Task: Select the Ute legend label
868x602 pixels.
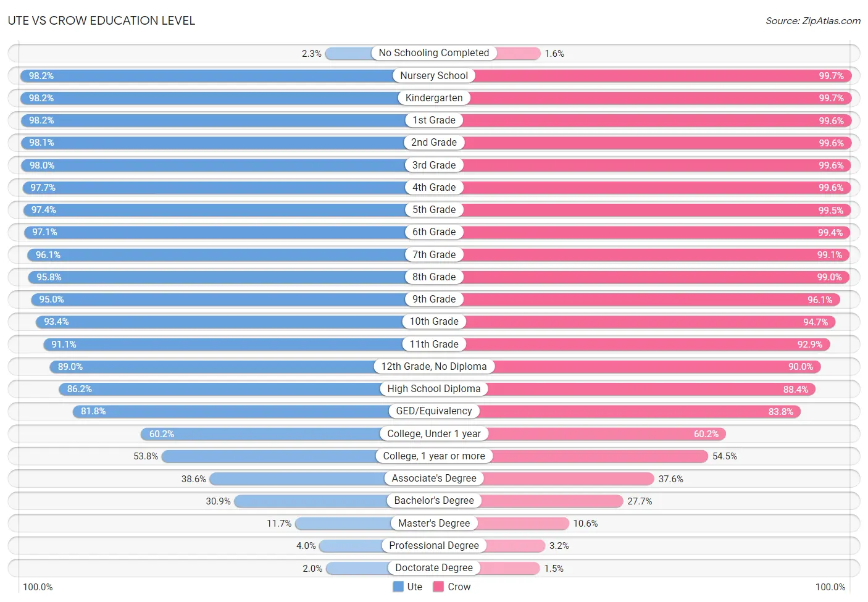Action: [415, 587]
